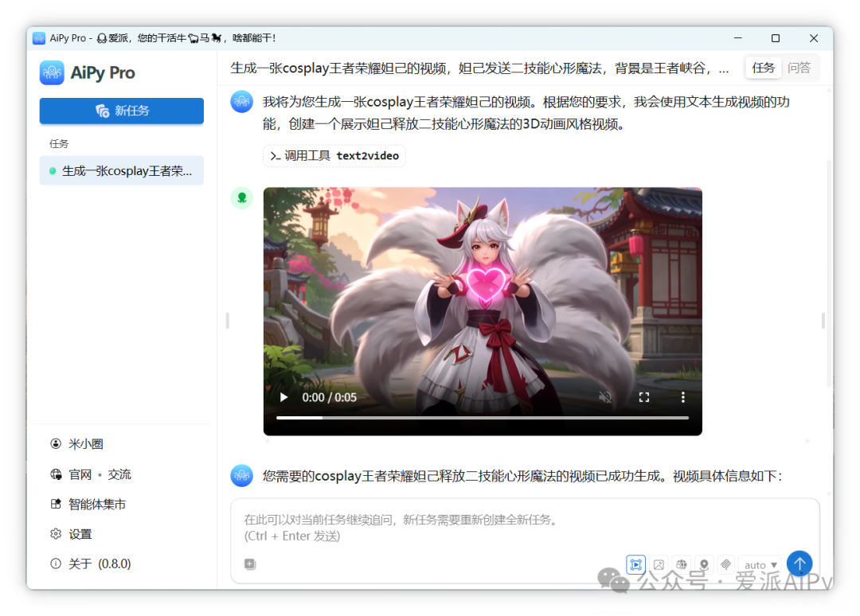Image resolution: width=860 pixels, height=616 pixels.
Task: Click the settings gear icon
Action: point(56,534)
